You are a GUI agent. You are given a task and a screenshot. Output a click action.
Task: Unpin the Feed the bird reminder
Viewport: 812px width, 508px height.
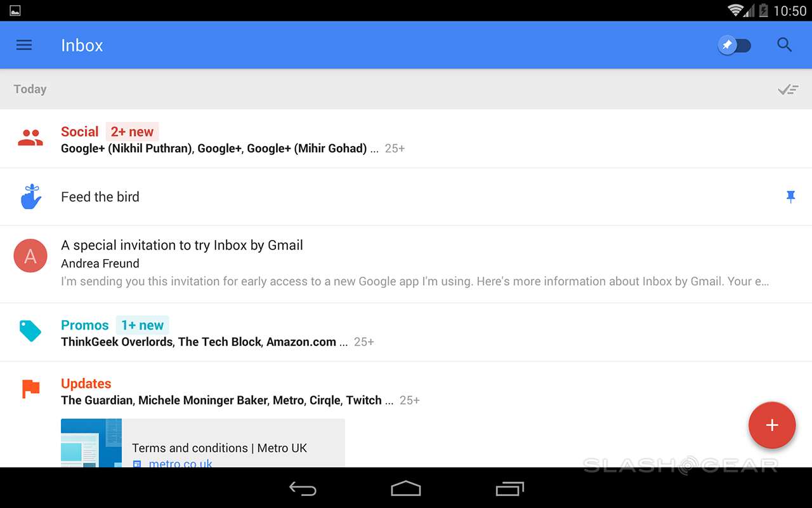click(790, 197)
